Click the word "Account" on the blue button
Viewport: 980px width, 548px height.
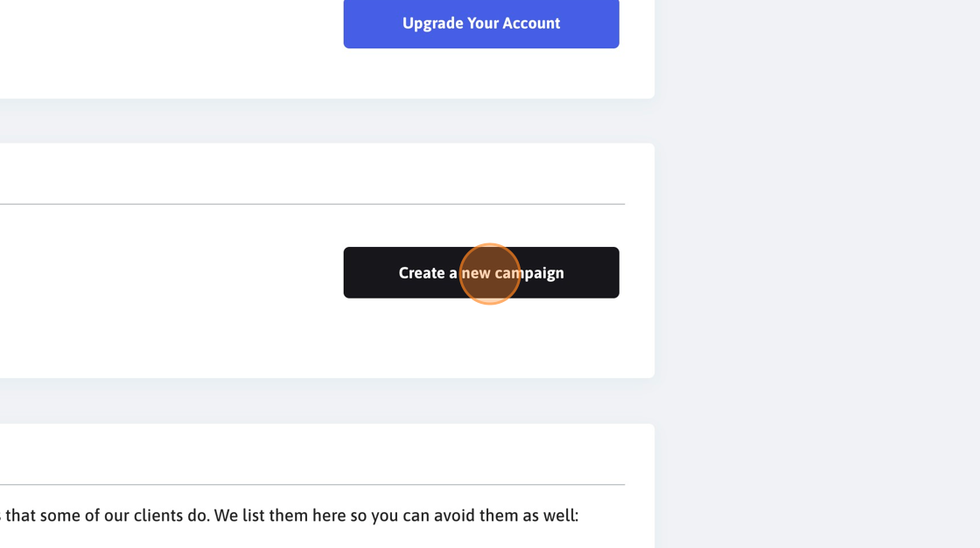(531, 23)
